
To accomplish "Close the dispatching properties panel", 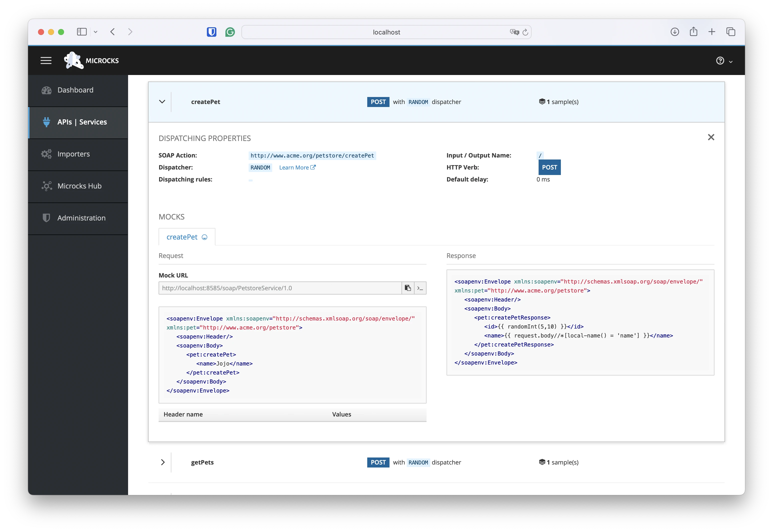I will tap(711, 137).
